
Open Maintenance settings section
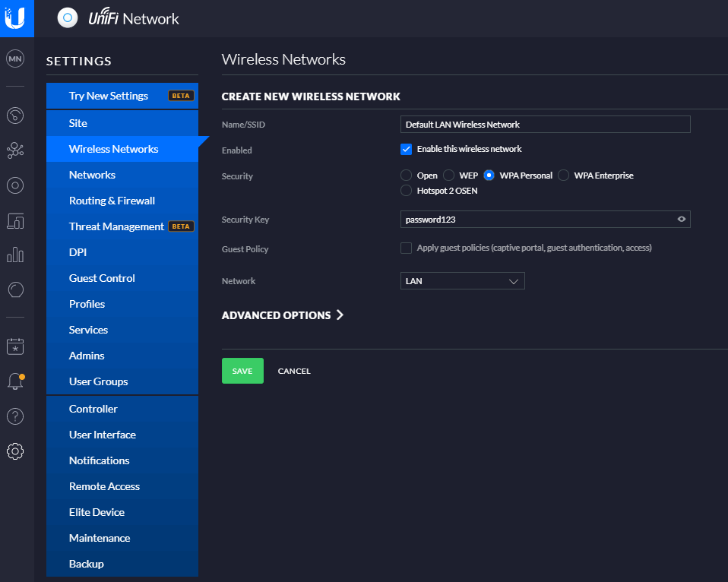122,538
